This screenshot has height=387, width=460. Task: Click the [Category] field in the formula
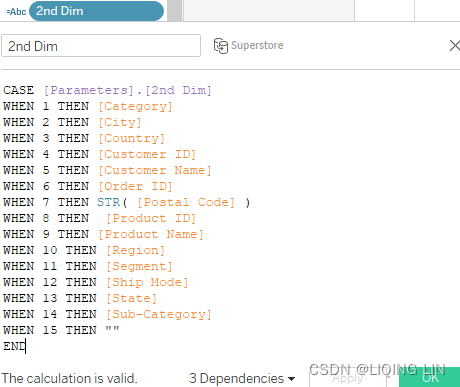coord(135,106)
